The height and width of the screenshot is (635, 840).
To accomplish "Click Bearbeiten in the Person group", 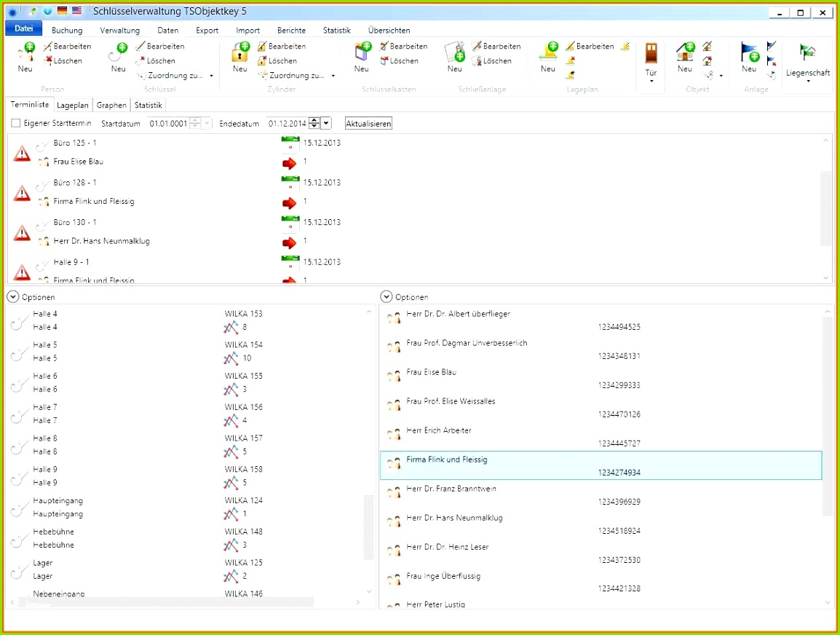I will (x=68, y=46).
